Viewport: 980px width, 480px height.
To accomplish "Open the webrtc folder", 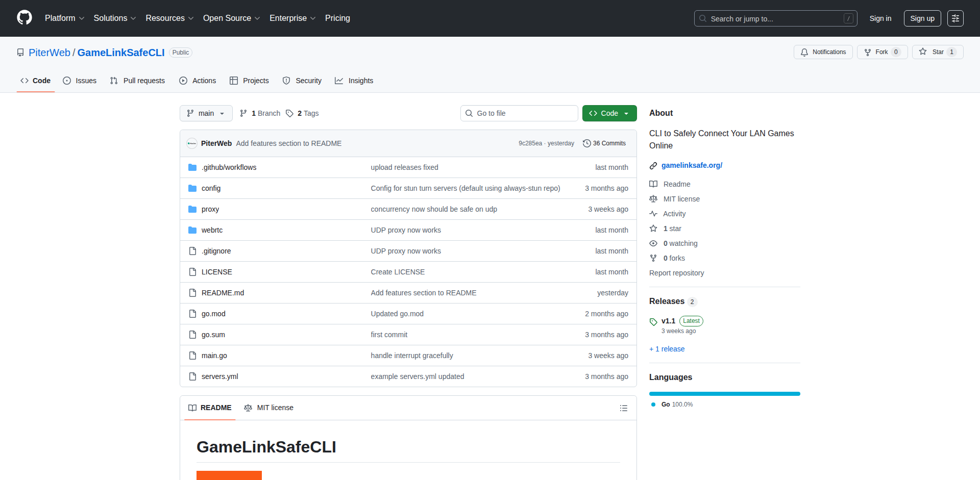I will pos(212,230).
